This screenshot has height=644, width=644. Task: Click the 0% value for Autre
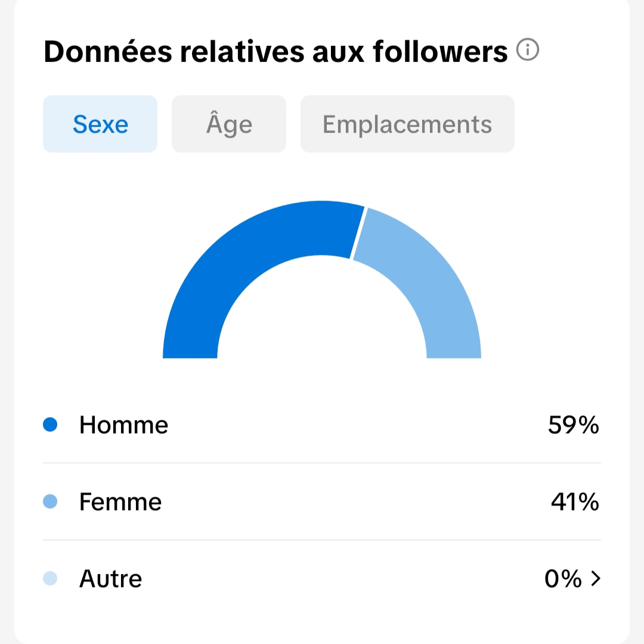(x=563, y=578)
